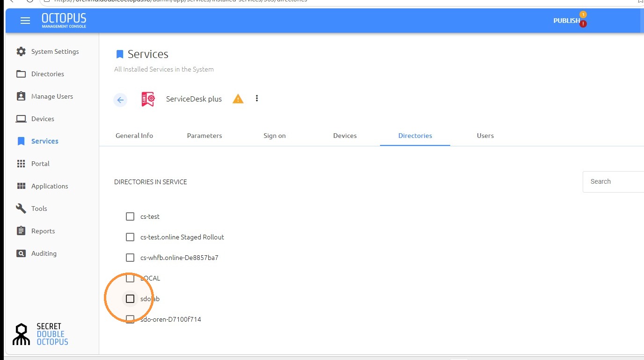The image size is (644, 360).
Task: Switch to the Devices tab
Action: pyautogui.click(x=345, y=136)
